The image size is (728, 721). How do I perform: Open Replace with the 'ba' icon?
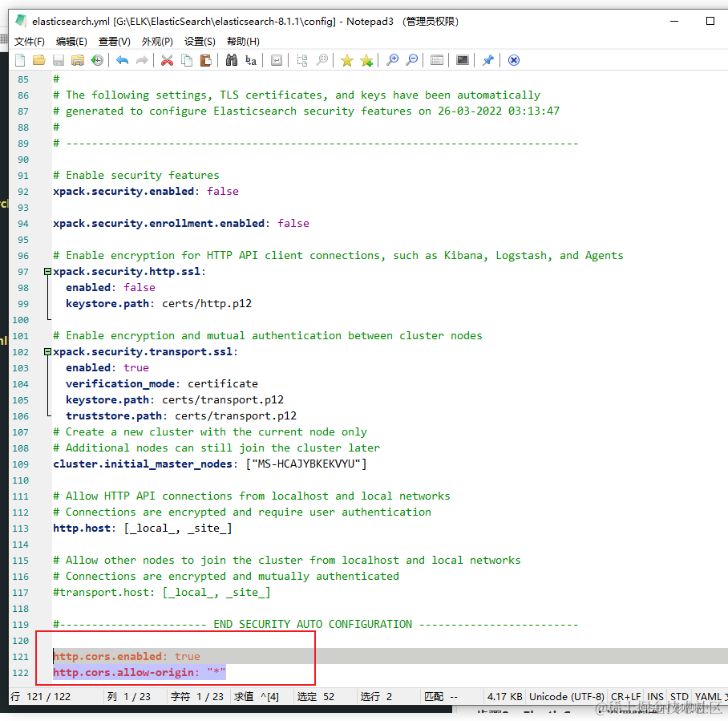click(x=251, y=60)
